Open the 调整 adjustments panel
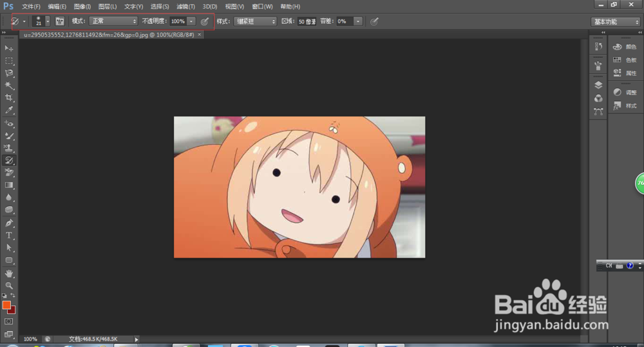Image resolution: width=644 pixels, height=347 pixels. tap(625, 93)
